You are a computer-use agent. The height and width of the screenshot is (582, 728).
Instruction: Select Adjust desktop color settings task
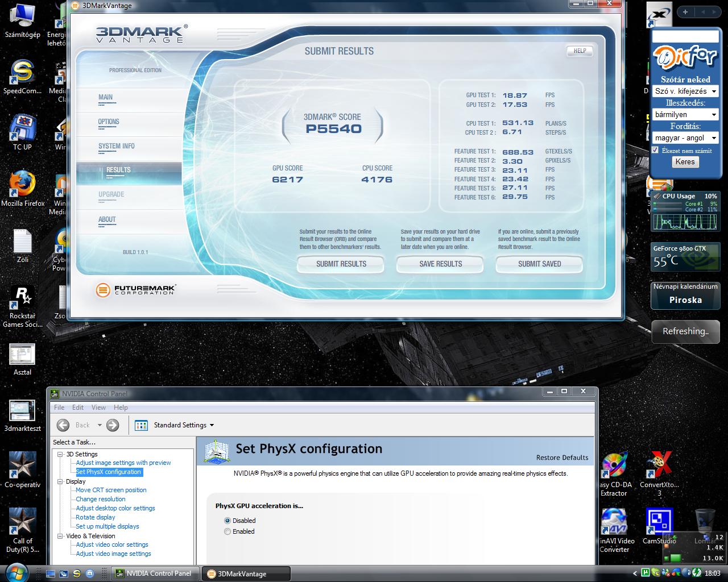tap(115, 508)
